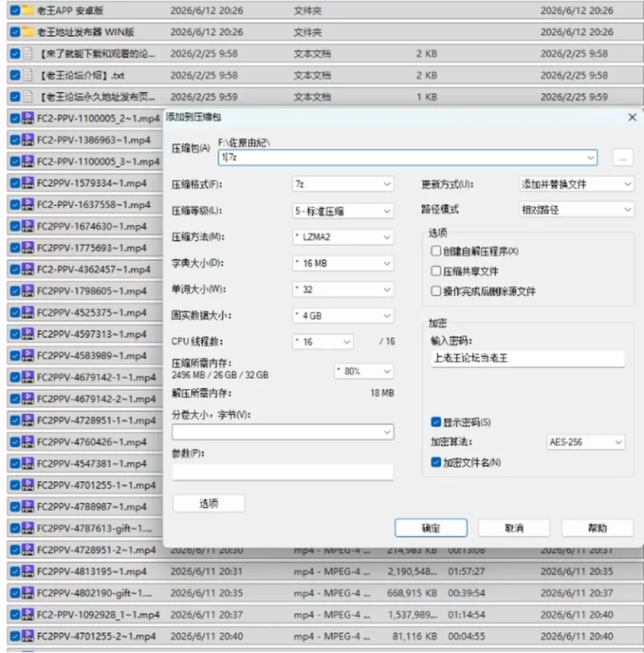Click the video icon of FC2PPV-4813195~1.mp4
The width and height of the screenshot is (644, 653).
tap(28, 571)
